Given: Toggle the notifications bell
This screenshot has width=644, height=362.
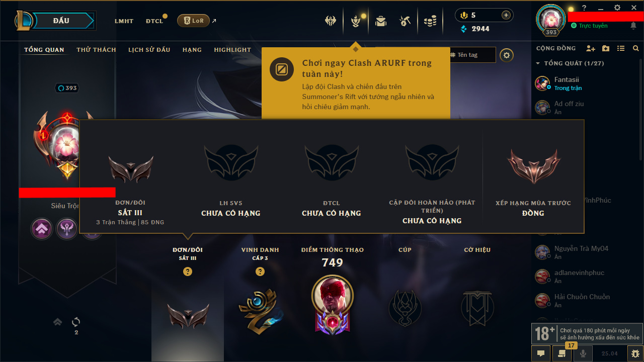Looking at the screenshot, I should coord(633,26).
